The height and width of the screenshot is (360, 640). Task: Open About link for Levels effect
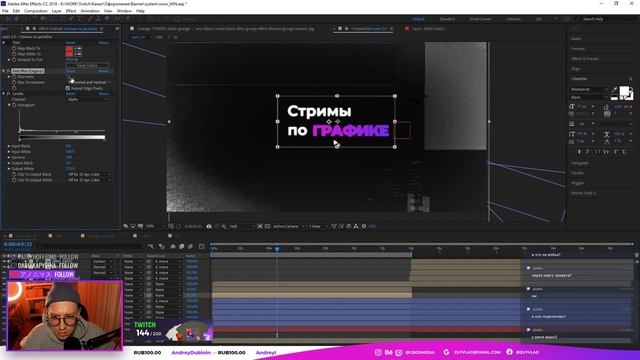pyautogui.click(x=104, y=94)
